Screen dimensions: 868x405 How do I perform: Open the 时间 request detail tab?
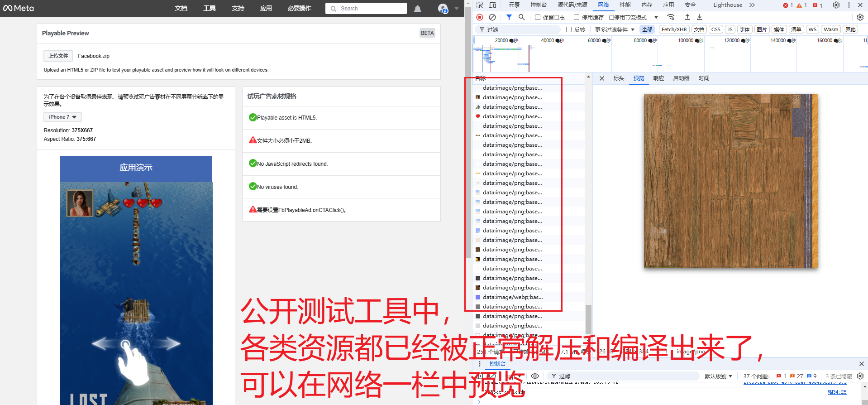[704, 78]
